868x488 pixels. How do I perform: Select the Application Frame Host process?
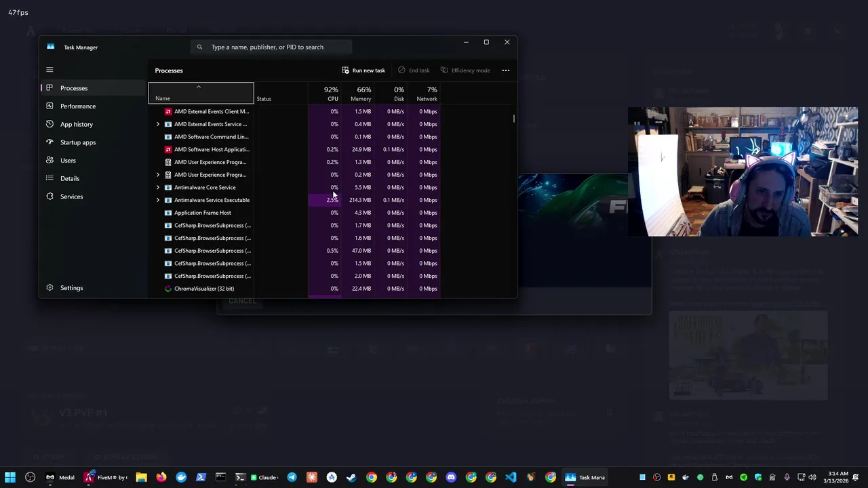(x=295, y=213)
